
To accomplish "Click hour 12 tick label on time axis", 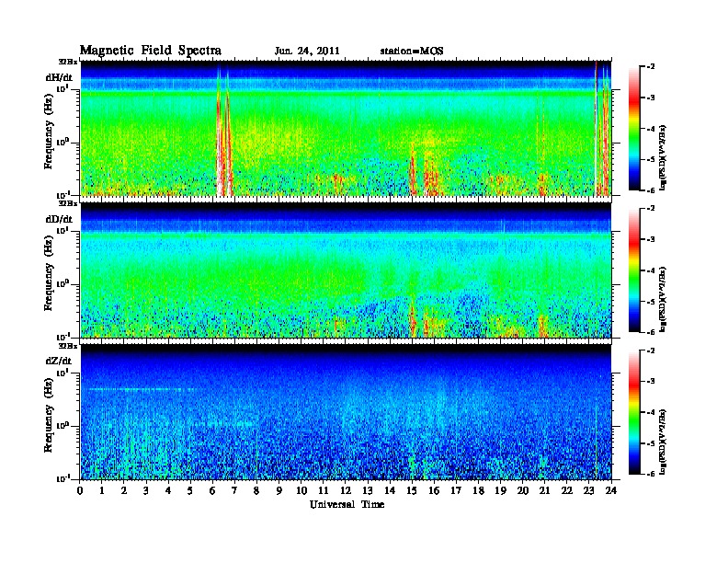I will [346, 490].
